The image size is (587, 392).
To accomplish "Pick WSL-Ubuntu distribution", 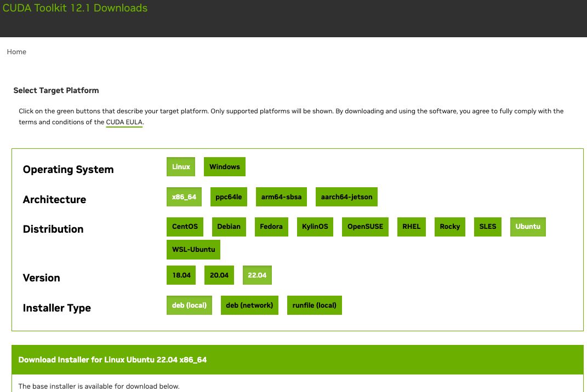I will pos(193,250).
